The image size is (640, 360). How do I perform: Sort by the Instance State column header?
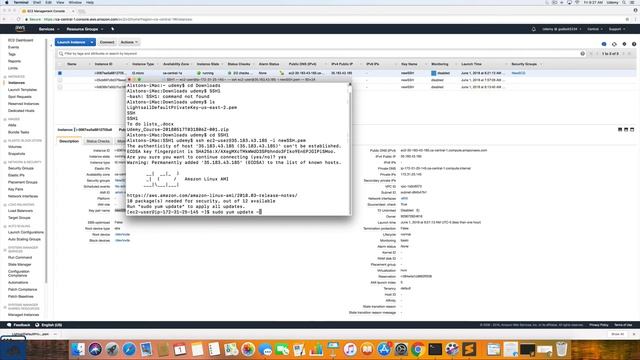[208, 64]
